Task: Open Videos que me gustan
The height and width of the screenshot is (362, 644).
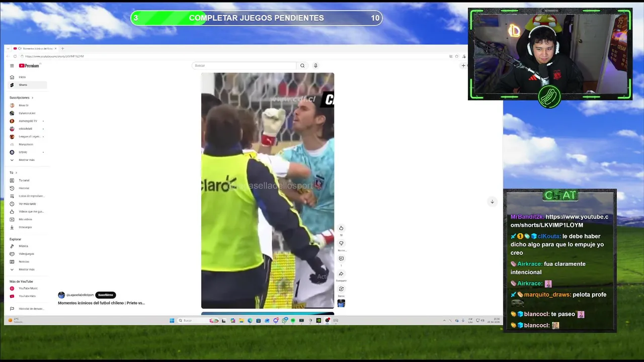Action: click(28, 212)
